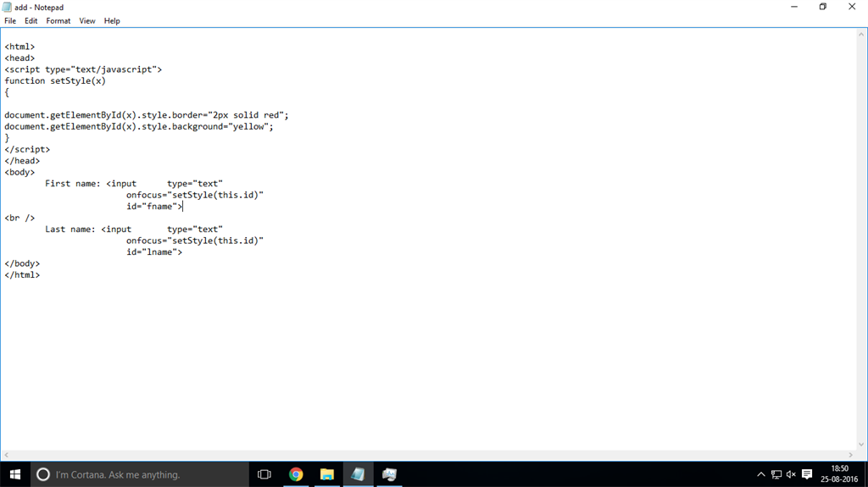The width and height of the screenshot is (868, 487).
Task: Close the Notepad window
Action: click(852, 7)
